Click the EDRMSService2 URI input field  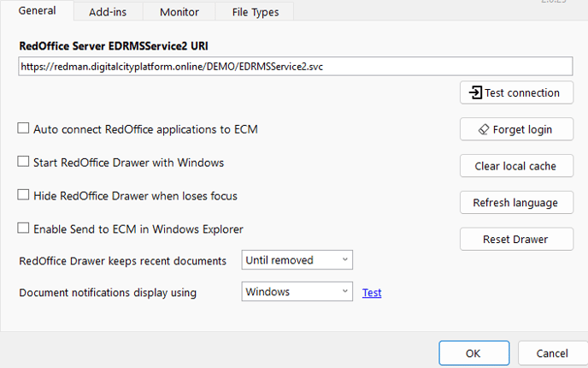point(296,67)
